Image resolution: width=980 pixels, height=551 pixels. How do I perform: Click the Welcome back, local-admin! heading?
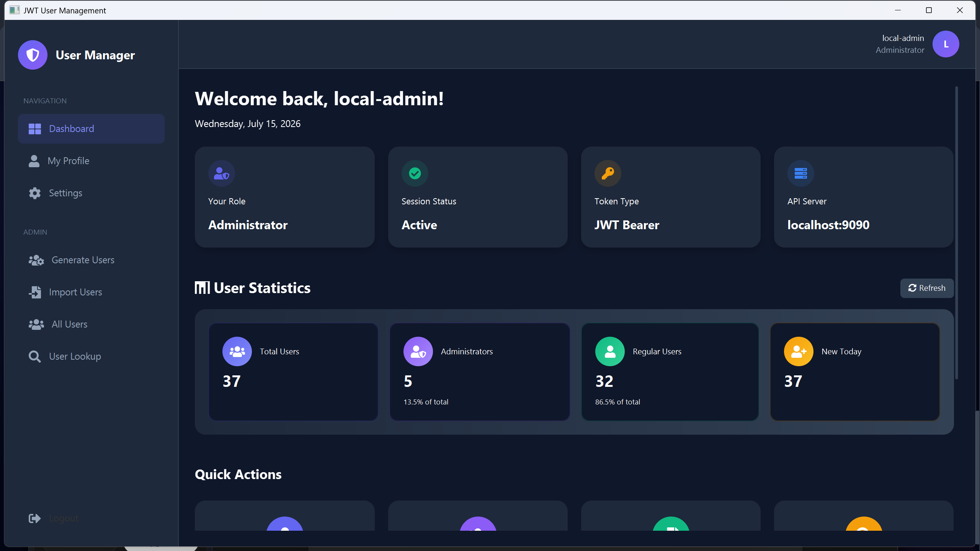click(x=319, y=99)
